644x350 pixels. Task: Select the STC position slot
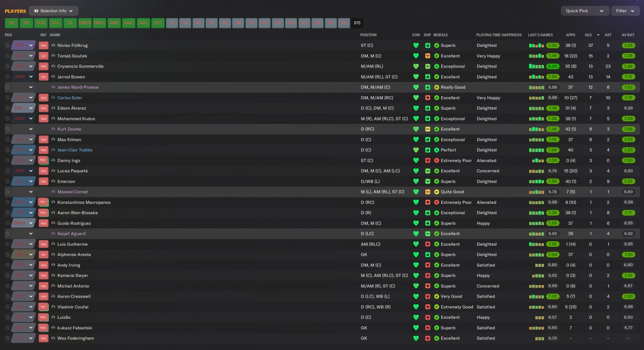point(158,23)
